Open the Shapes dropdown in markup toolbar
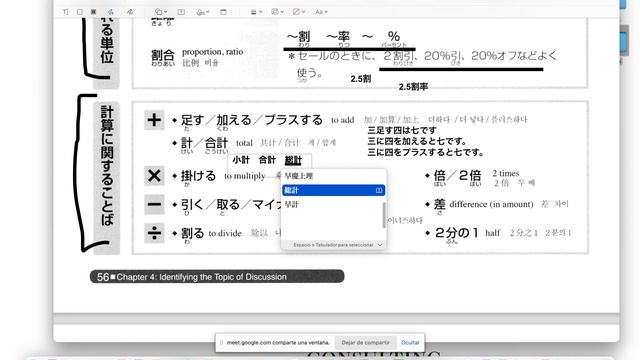The width and height of the screenshot is (640, 360). 161,12
